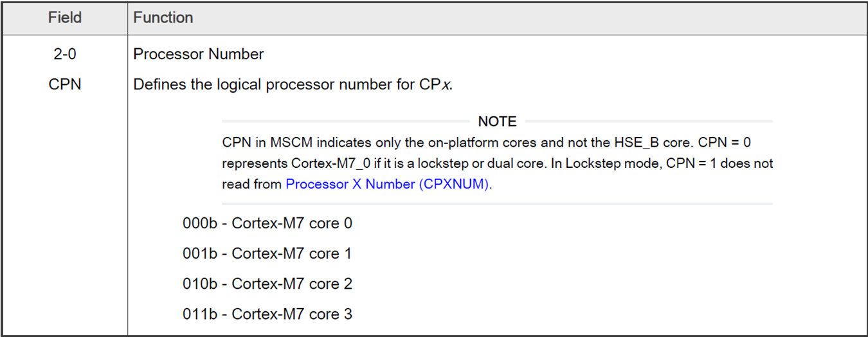
Task: Click the Processor Number heading
Action: [x=198, y=54]
